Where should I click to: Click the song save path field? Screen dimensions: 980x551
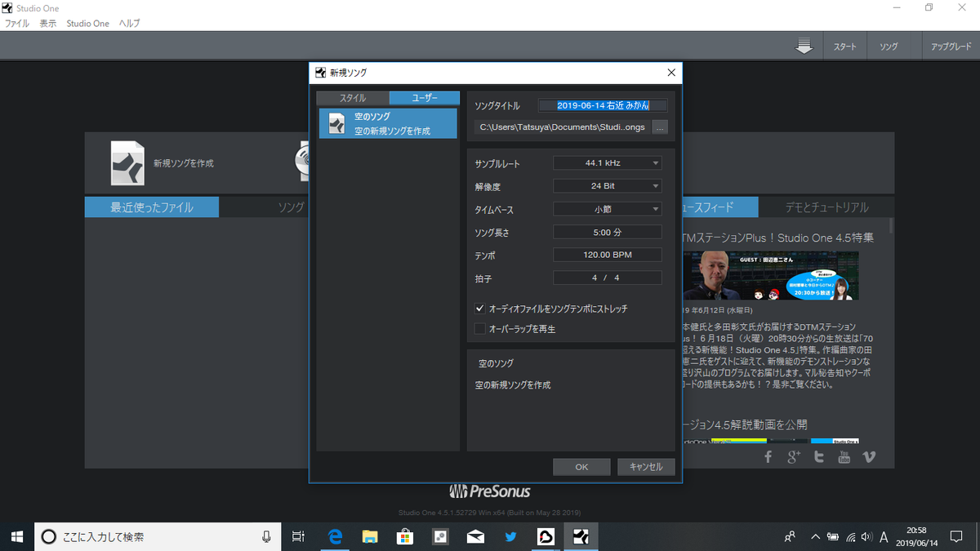[x=562, y=127]
